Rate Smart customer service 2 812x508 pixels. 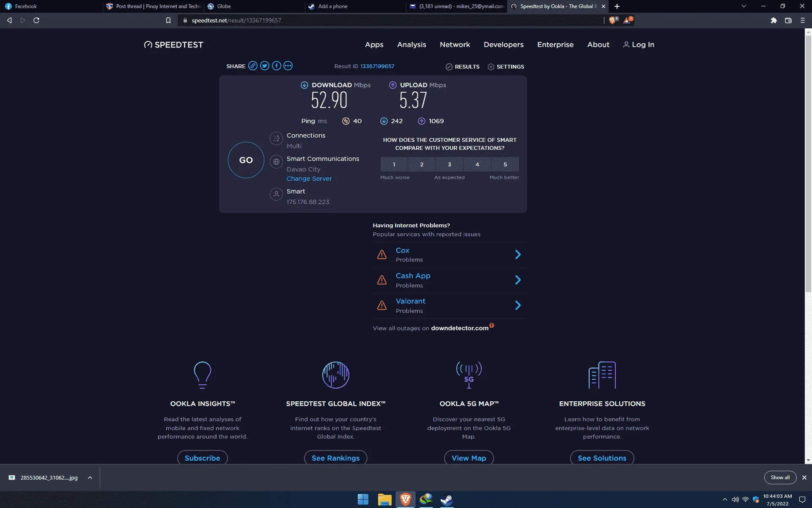pyautogui.click(x=422, y=164)
